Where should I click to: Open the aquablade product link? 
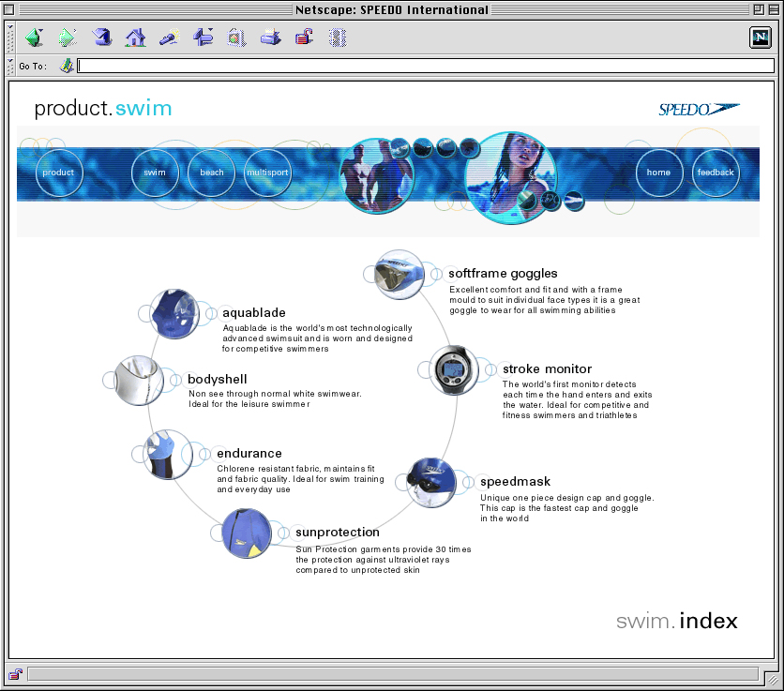254,312
